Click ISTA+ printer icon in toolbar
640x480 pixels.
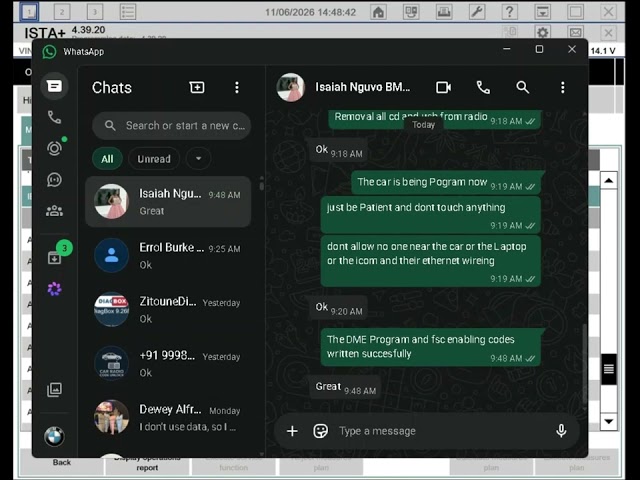point(444,12)
